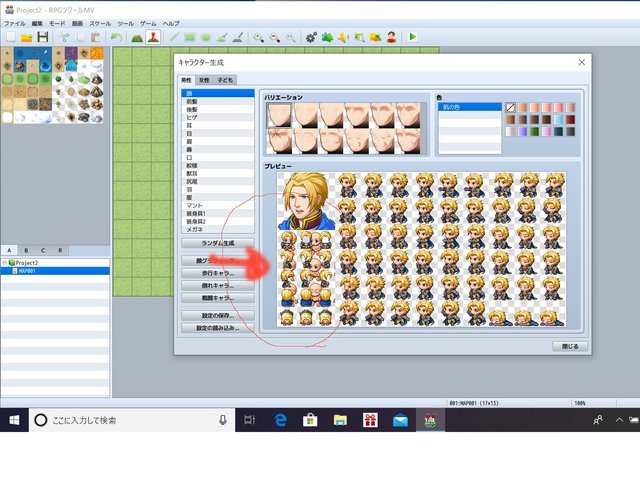Select tileset tab R
This screenshot has height=480, width=640.
pos(60,250)
